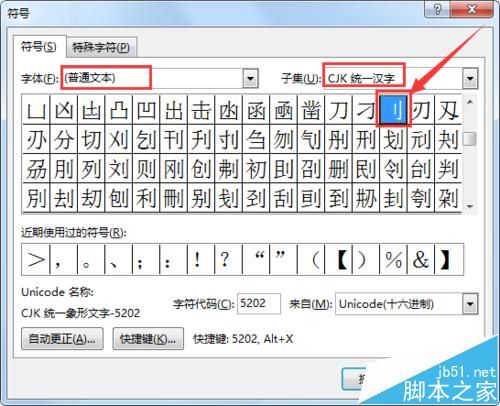The image size is (500, 406).
Task: Pick the 刚 character cell
Action: [174, 168]
